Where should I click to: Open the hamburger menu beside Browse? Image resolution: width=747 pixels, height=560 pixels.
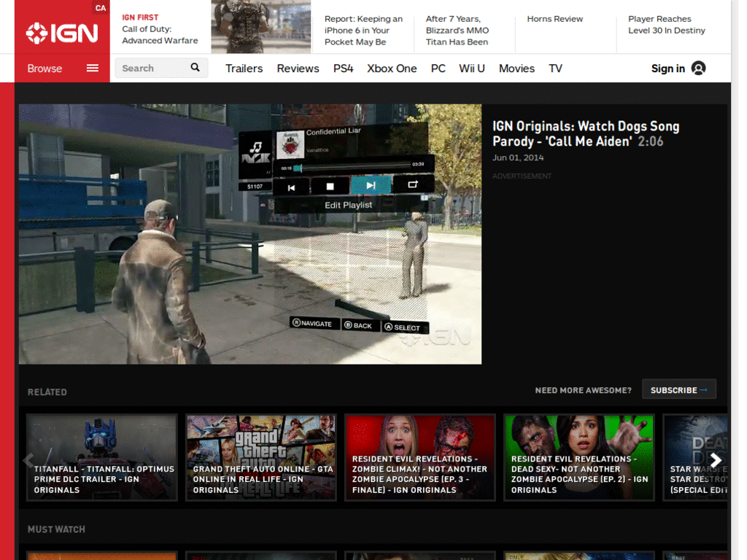click(x=93, y=69)
